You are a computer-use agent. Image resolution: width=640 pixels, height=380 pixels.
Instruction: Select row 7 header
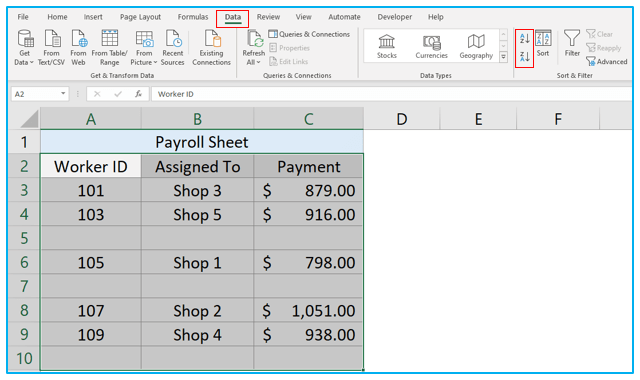pyautogui.click(x=24, y=286)
